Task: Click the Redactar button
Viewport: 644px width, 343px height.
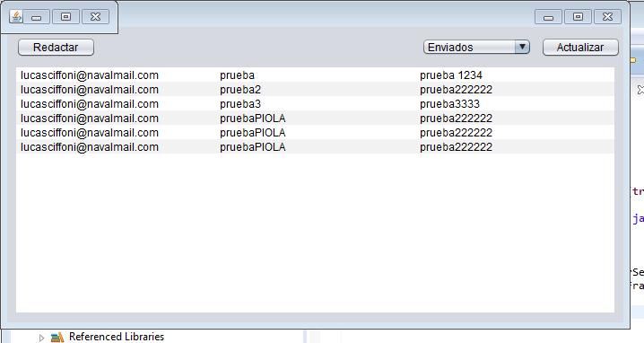Action: tap(56, 48)
